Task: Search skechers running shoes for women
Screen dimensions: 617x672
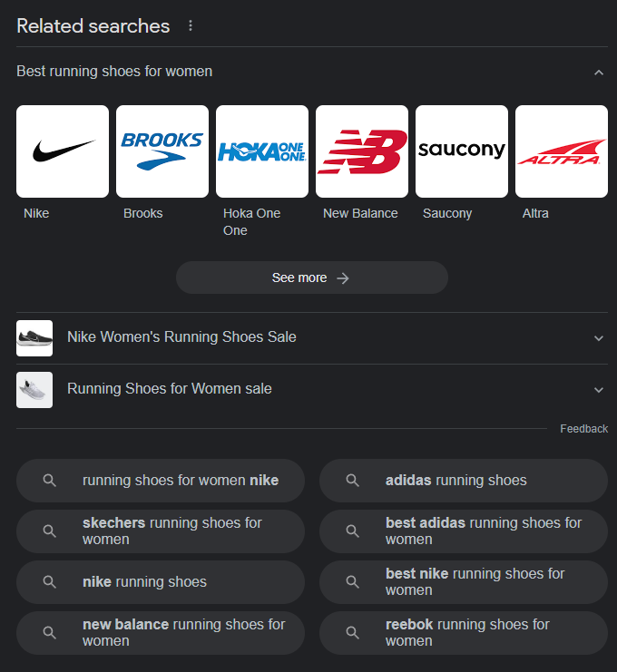Action: pos(161,531)
